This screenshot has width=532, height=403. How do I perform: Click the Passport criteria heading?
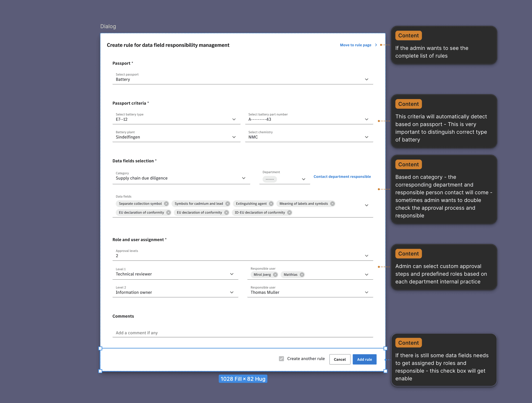coord(129,103)
